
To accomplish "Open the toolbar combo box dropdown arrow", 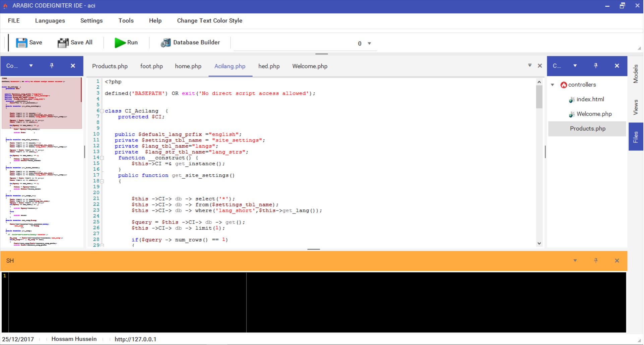I will (x=369, y=44).
